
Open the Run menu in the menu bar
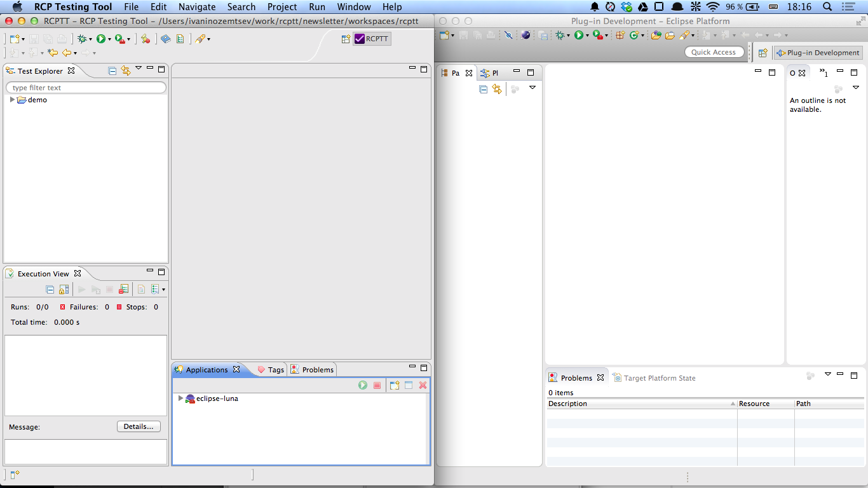[x=317, y=7]
